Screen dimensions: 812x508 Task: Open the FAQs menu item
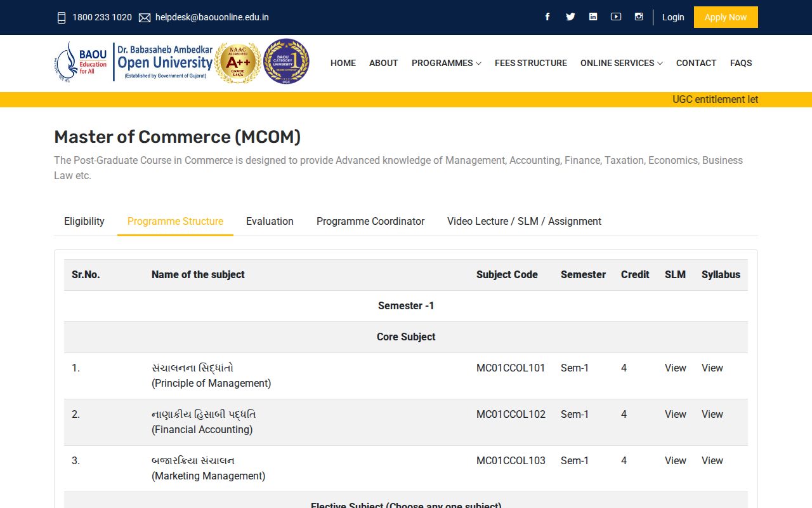(x=741, y=63)
